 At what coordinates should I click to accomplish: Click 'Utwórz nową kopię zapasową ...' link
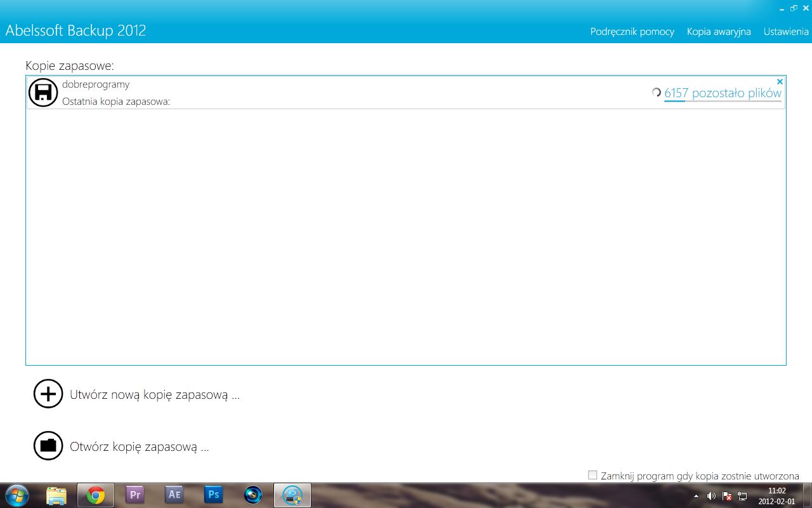155,394
